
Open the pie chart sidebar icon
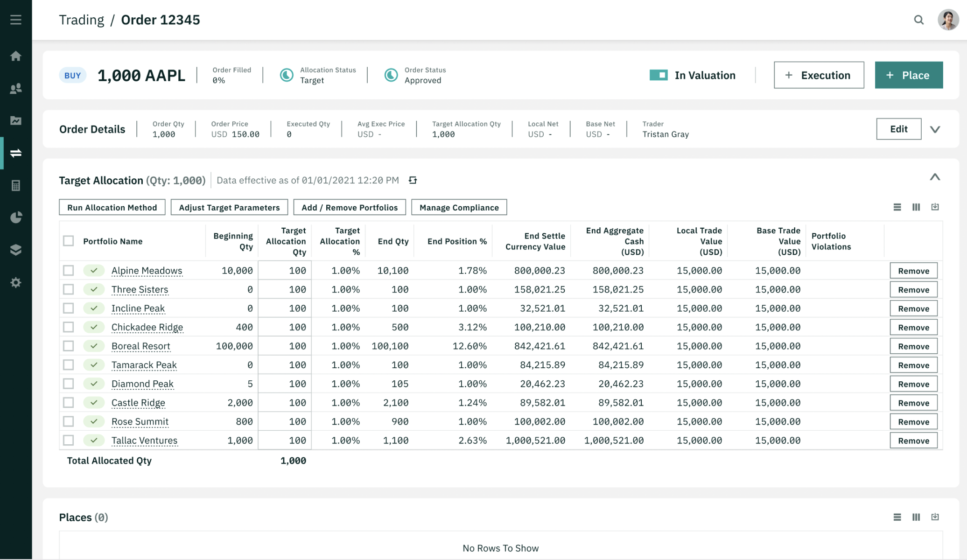click(x=16, y=217)
